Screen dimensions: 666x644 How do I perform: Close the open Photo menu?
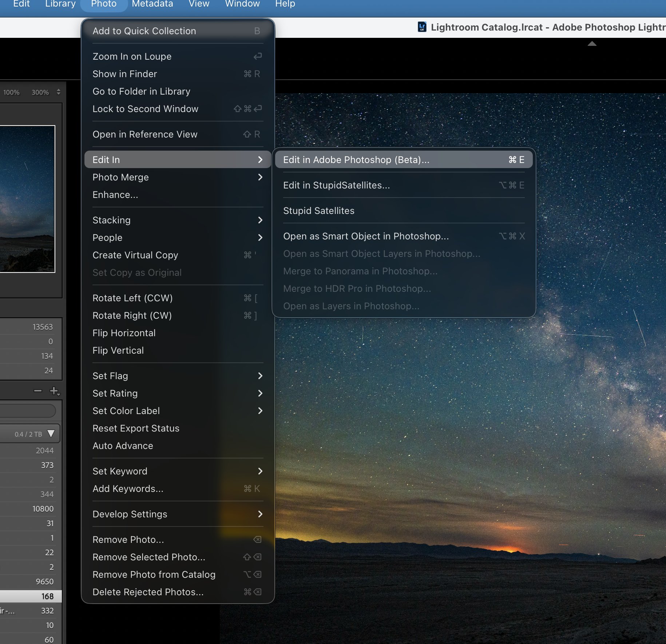tap(104, 4)
